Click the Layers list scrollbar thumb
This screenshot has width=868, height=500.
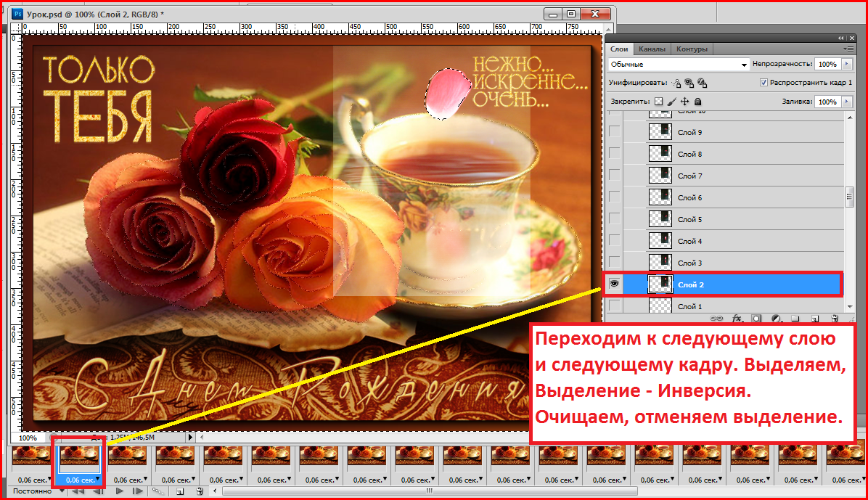point(850,197)
